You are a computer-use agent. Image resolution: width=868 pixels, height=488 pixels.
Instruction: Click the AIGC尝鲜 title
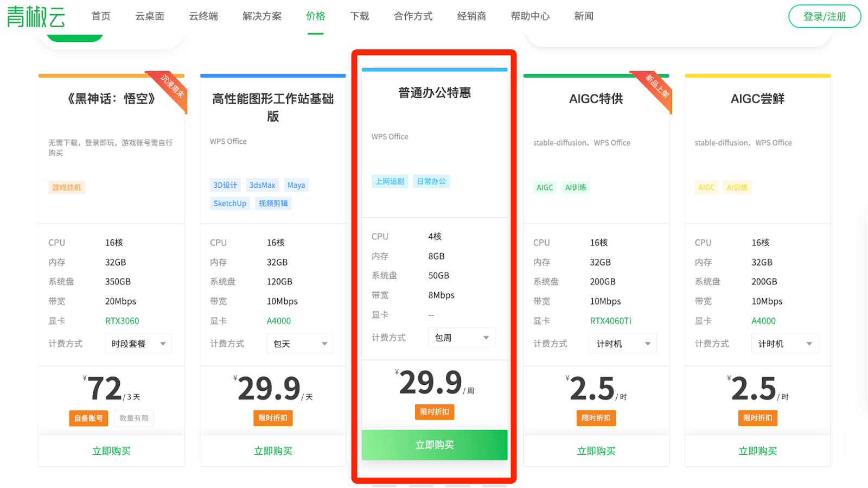click(758, 99)
